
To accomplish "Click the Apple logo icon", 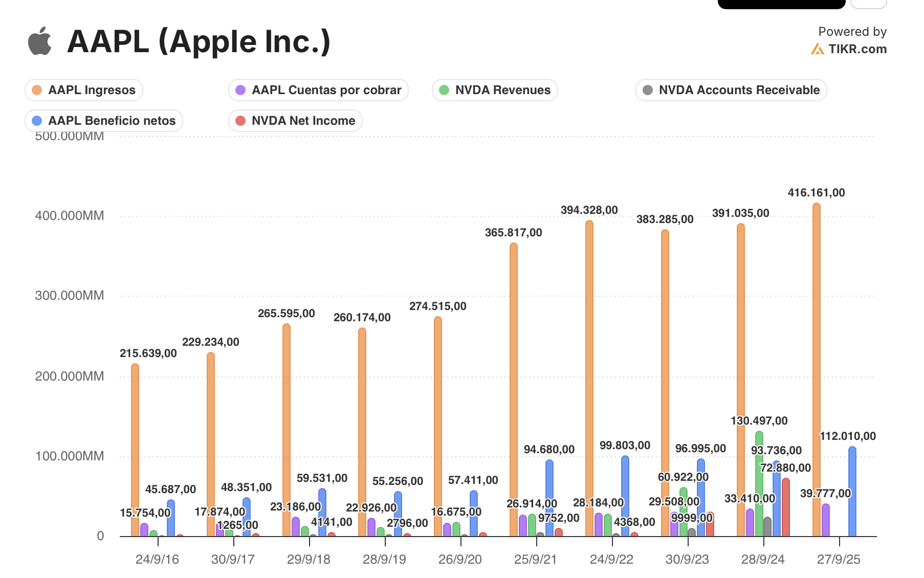I will point(40,41).
